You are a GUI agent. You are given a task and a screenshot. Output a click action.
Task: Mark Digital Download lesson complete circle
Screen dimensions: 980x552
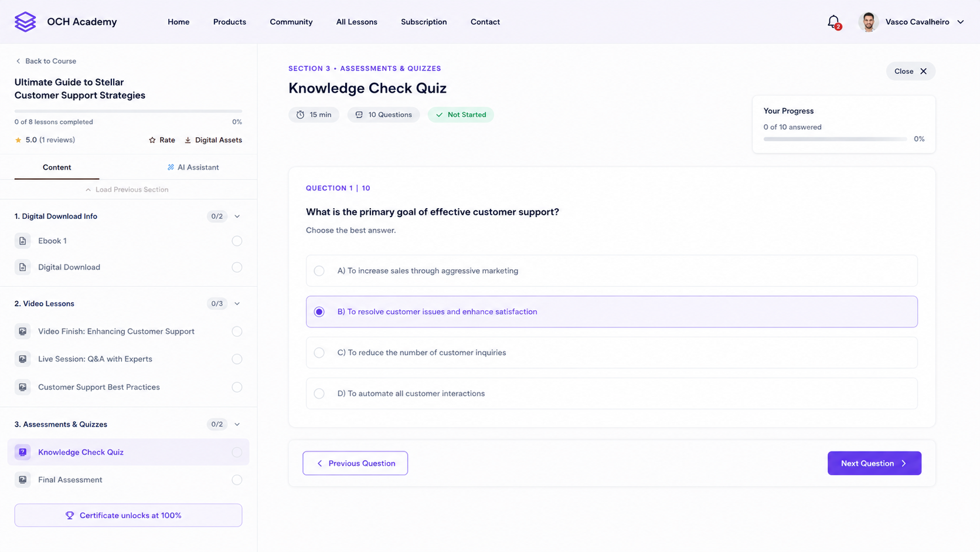coord(237,267)
